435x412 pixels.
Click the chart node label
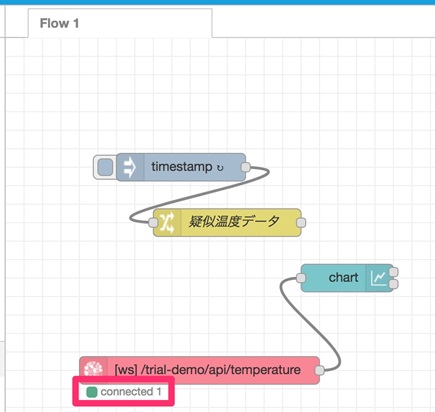(343, 277)
